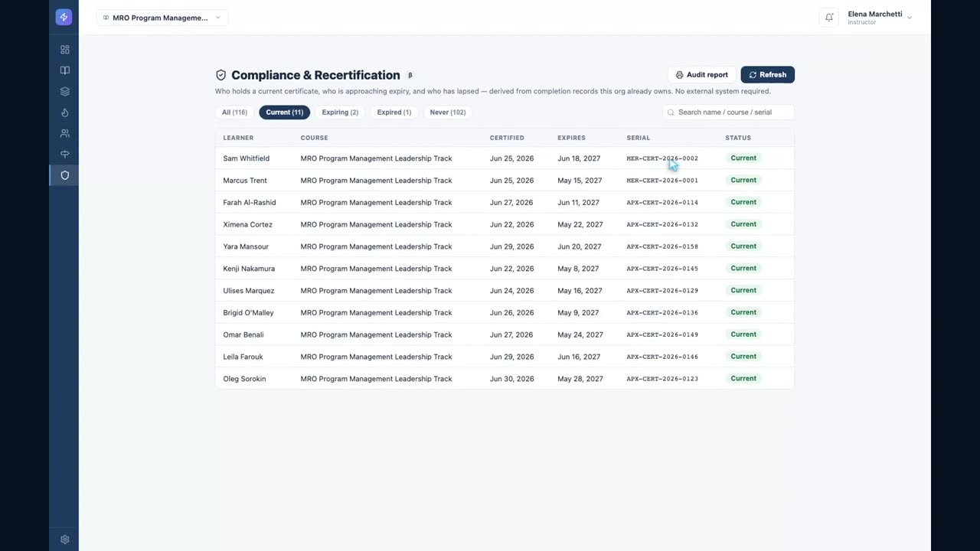Select learner Marcus Trent

tap(245, 181)
